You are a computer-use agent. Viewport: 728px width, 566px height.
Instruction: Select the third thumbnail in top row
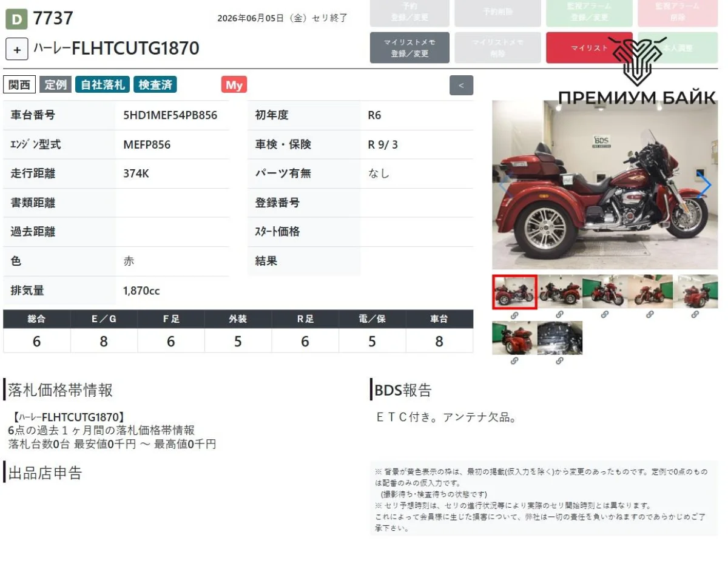point(605,292)
